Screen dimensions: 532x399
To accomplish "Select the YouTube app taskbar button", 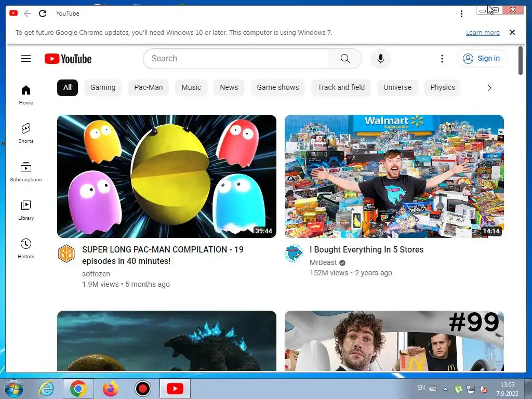I will [x=175, y=389].
